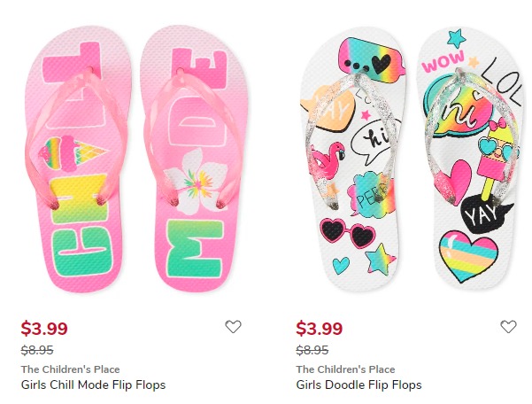
Task: Click crossed-out $8.95 price under Chill Mode
Action: pyautogui.click(x=37, y=350)
